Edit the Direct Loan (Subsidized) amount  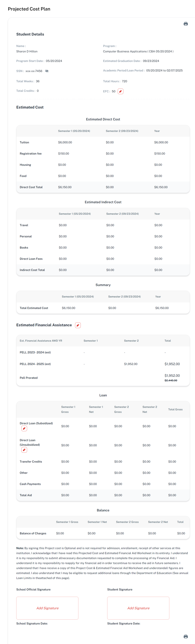tap(24, 428)
